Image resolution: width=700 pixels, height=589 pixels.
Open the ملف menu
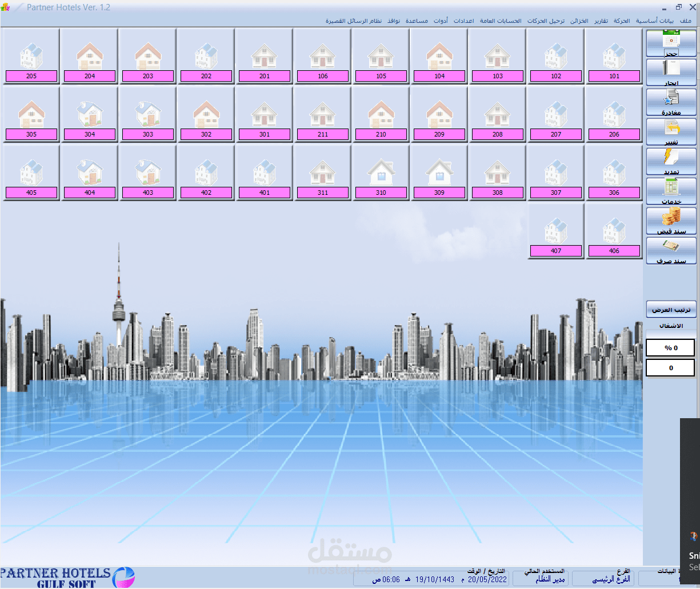tap(686, 21)
